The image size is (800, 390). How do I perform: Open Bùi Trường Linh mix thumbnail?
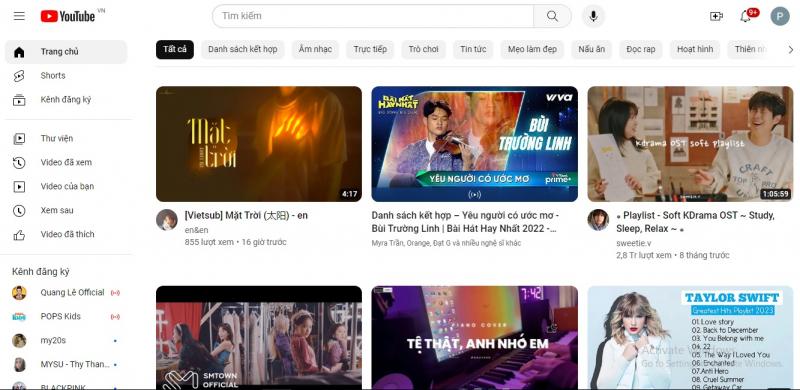click(474, 144)
